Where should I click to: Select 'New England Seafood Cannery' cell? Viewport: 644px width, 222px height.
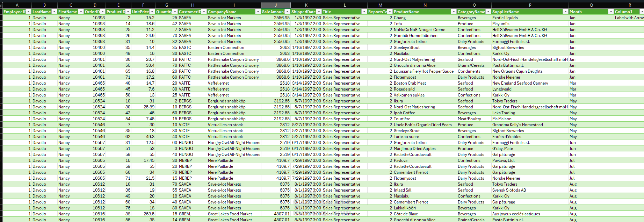click(530, 83)
